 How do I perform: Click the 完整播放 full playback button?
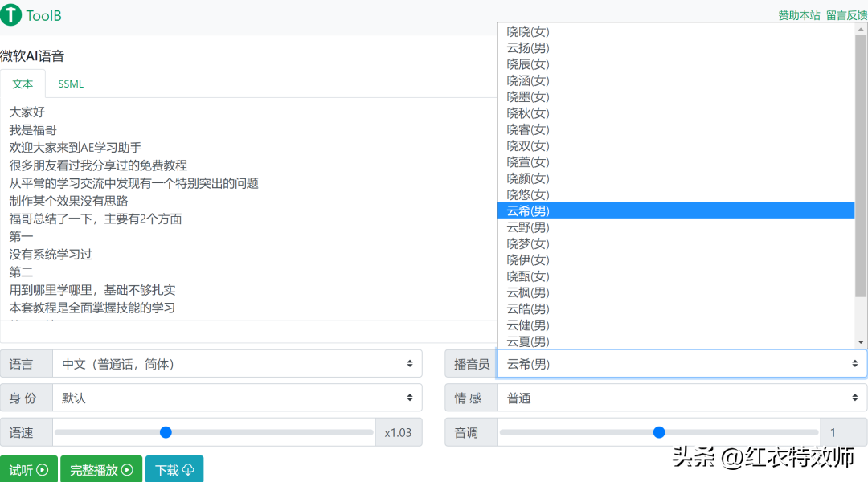[101, 469]
